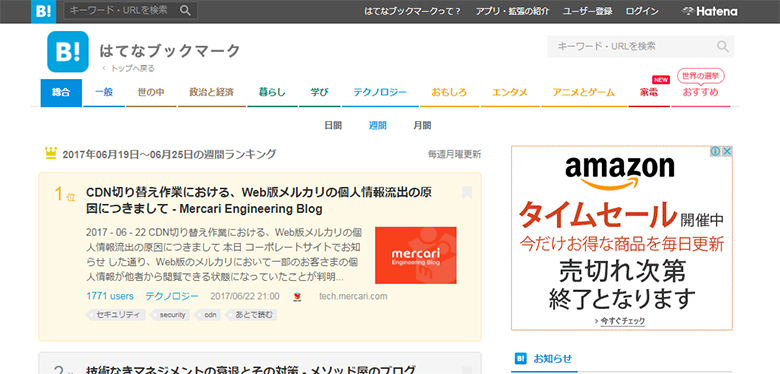780x374 pixels.
Task: Click the magnifier in the right search box
Action: pos(722,47)
